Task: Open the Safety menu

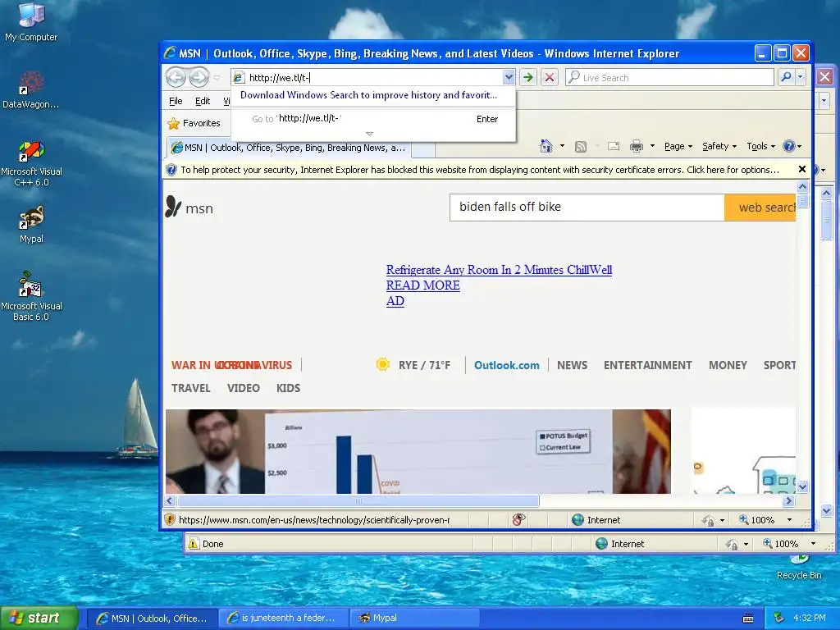Action: click(x=719, y=146)
